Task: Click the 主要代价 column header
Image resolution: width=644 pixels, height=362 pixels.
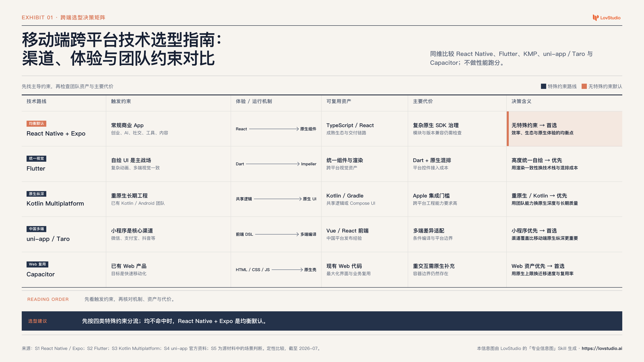Action: (x=423, y=101)
